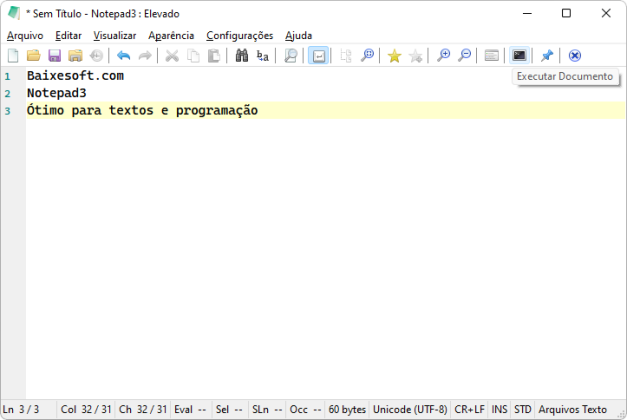The image size is (627, 420).
Task: Zoom in using the plus magnifier
Action: pos(443,56)
